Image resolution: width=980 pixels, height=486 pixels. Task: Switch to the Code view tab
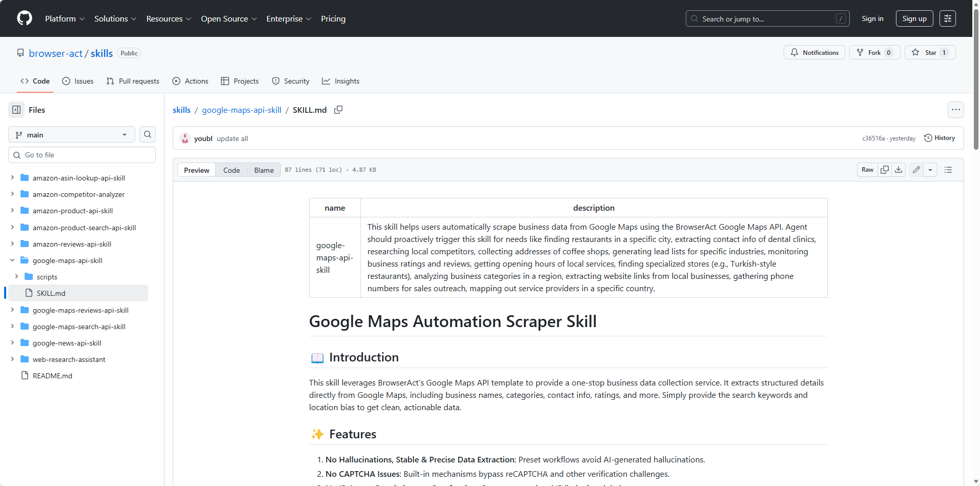click(x=231, y=170)
